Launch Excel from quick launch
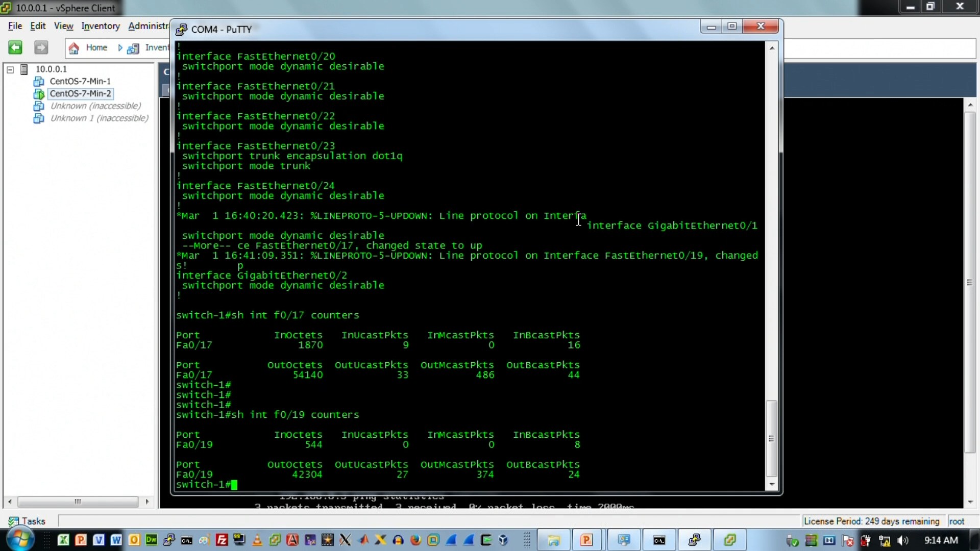Viewport: 980px width, 551px height. tap(63, 540)
